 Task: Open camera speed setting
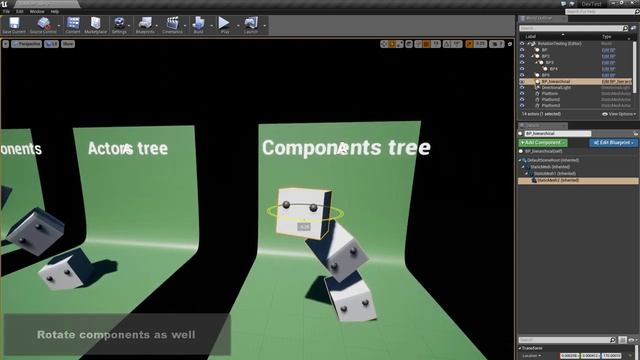497,44
